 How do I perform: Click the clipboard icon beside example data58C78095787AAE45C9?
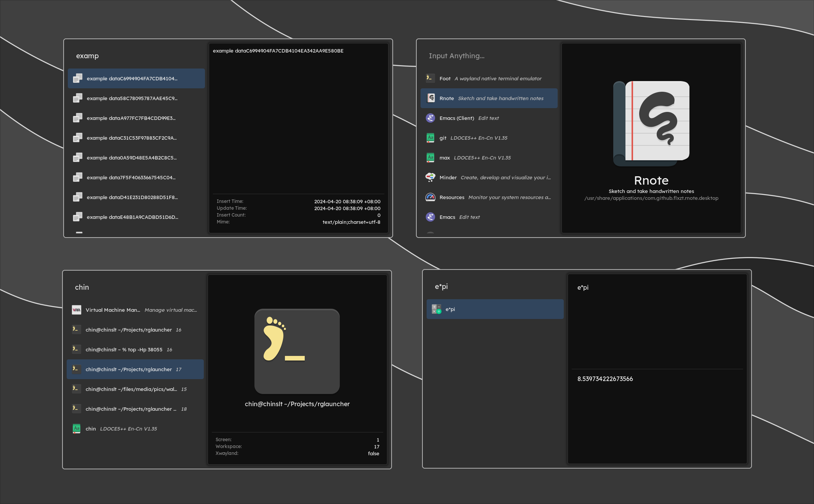point(78,98)
